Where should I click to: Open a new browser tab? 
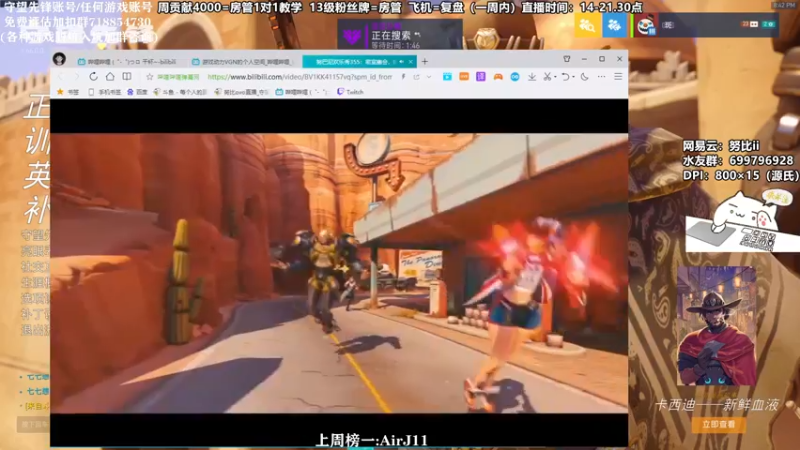point(424,62)
